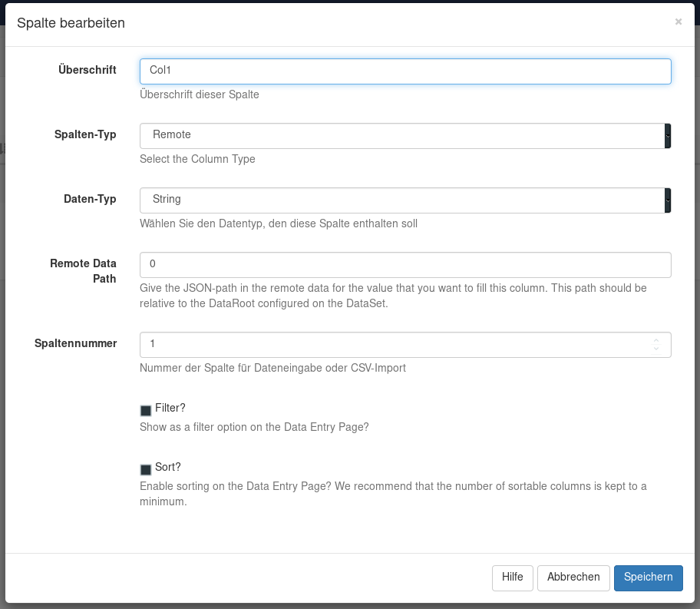Close the Spalte bearbeiten dialog with X

click(679, 22)
